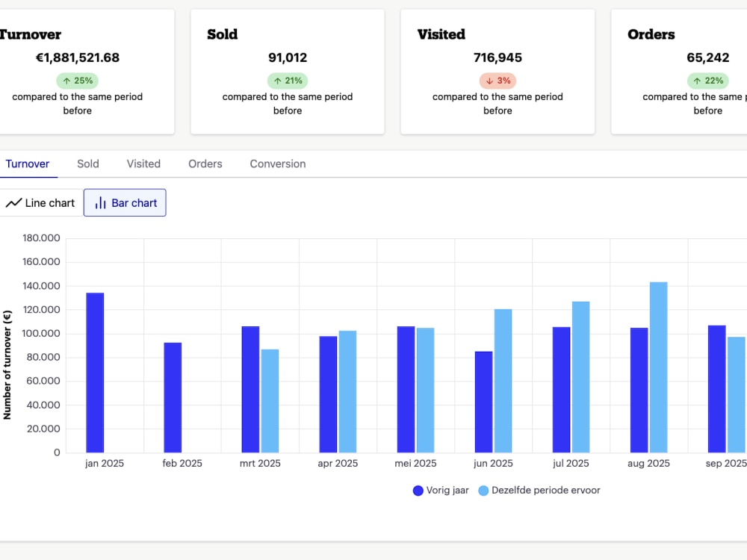This screenshot has width=747, height=560.
Task: Click the mrt 2025 dark blue bar
Action: point(250,390)
